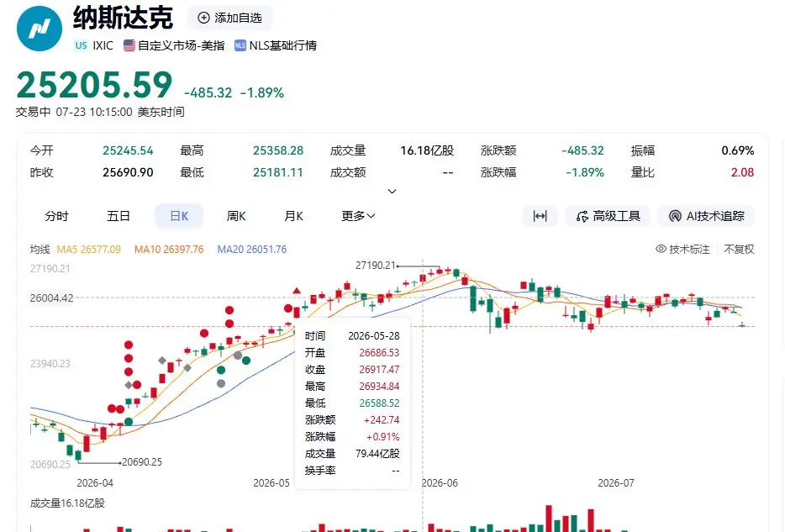Select the 周K weekly candlestick tab

[236, 216]
